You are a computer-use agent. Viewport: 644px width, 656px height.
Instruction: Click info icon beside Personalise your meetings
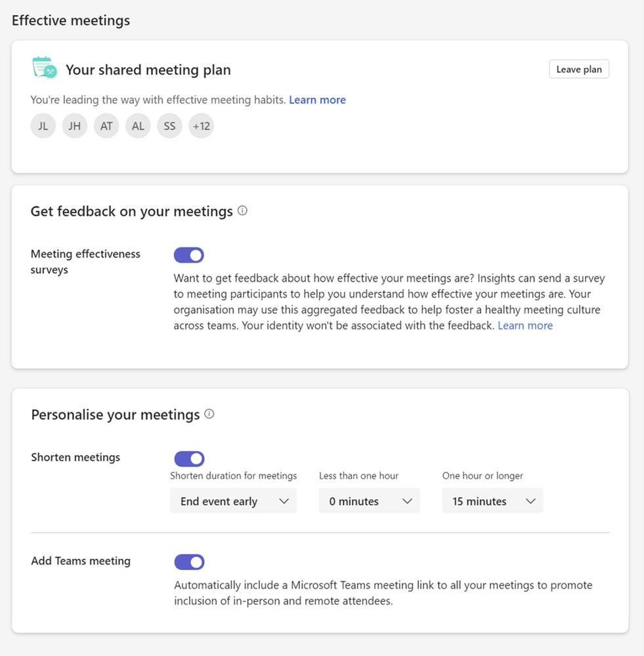pyautogui.click(x=209, y=414)
